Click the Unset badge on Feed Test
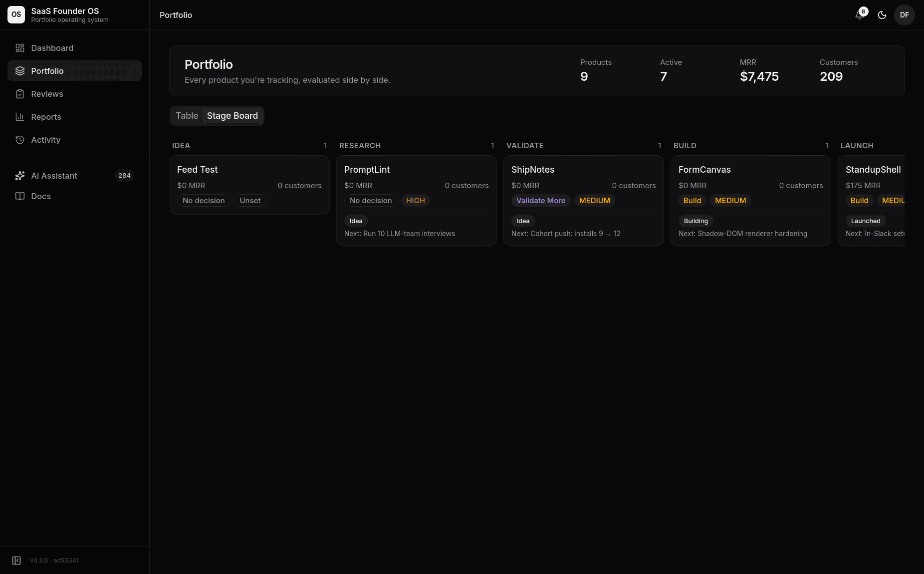 coord(250,201)
